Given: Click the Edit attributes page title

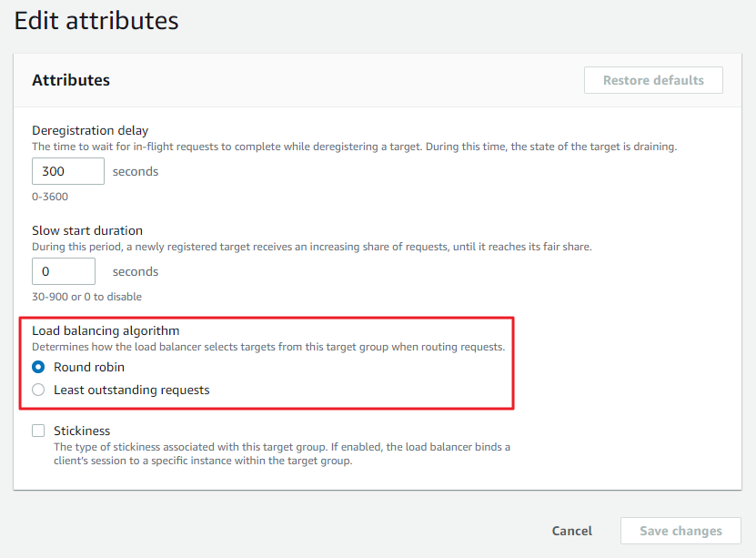Looking at the screenshot, I should [x=96, y=21].
